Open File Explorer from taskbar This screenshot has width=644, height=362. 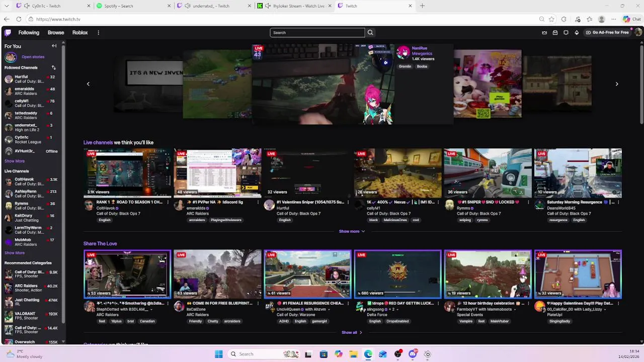(x=353, y=354)
